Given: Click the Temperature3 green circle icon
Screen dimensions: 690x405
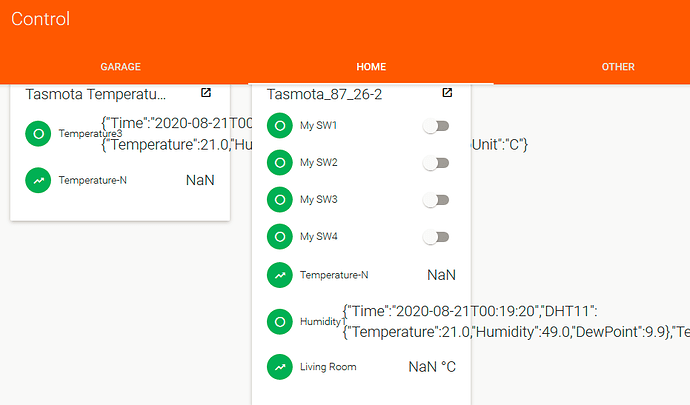Looking at the screenshot, I should click(38, 134).
